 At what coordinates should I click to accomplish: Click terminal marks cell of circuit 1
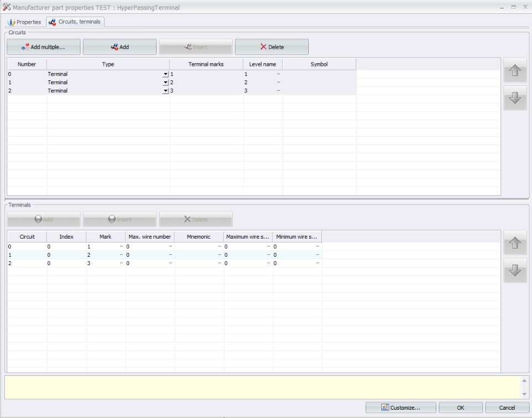(206, 82)
